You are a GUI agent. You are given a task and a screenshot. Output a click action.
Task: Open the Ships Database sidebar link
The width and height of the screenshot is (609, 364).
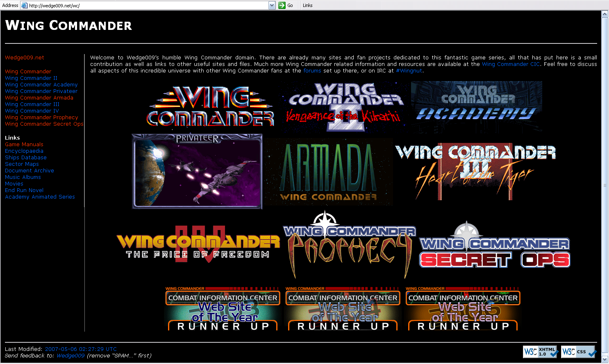point(26,158)
